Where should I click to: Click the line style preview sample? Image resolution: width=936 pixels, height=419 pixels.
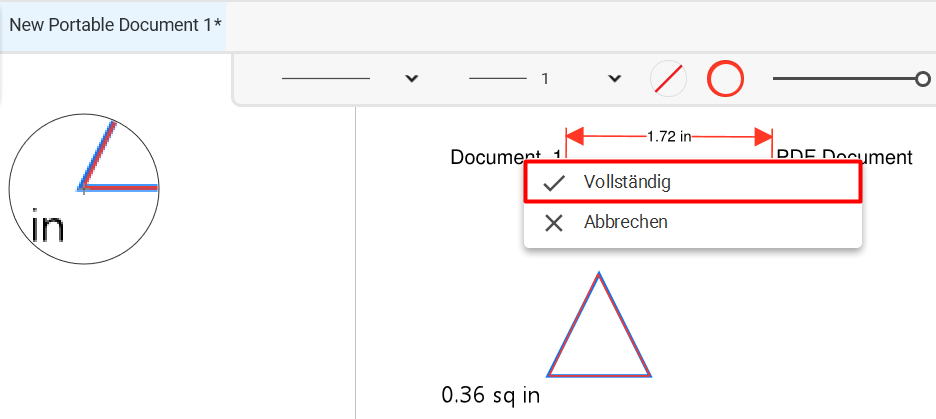pyautogui.click(x=325, y=78)
